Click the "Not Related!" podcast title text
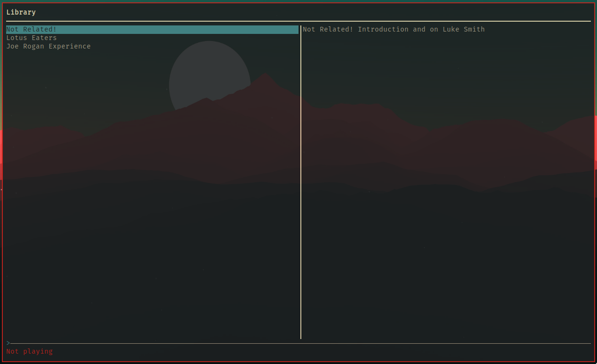 [31, 29]
